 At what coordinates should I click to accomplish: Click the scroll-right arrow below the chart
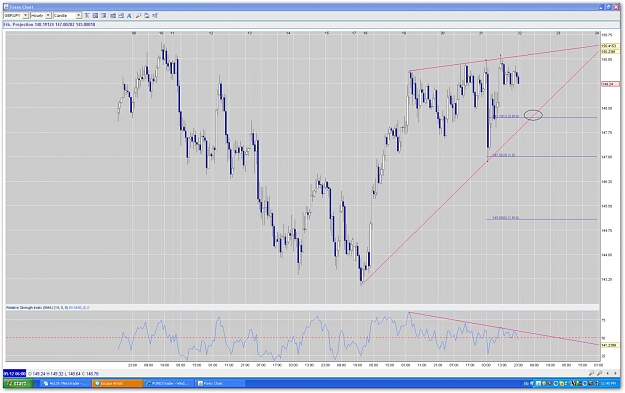point(615,373)
